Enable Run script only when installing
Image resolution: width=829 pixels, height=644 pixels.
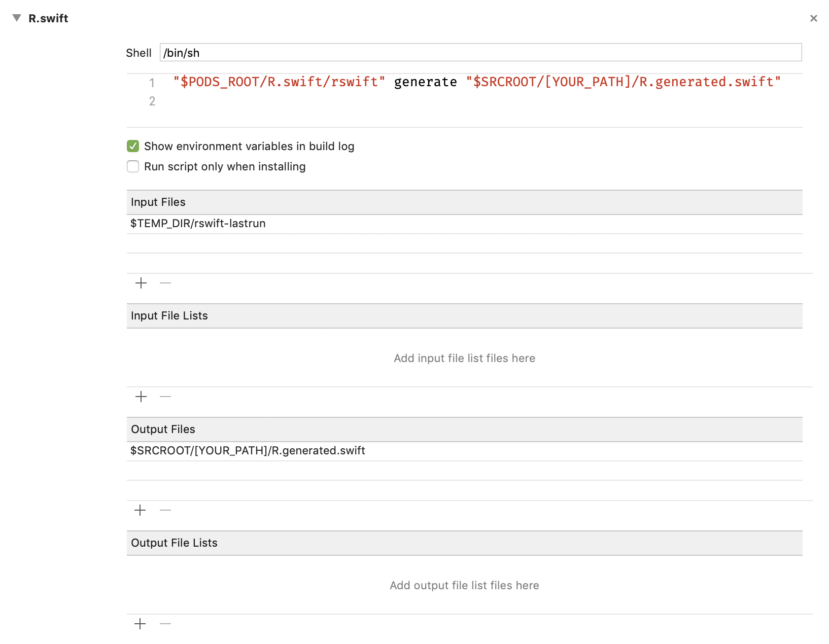tap(133, 166)
